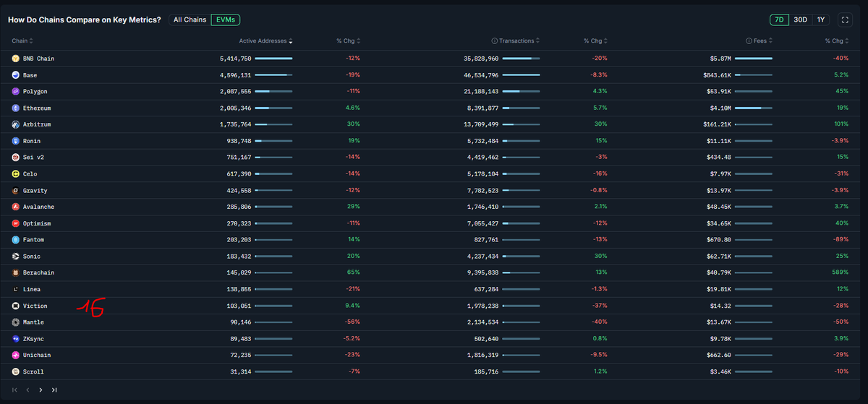This screenshot has height=404, width=868.
Task: Click Base transactions progress bar
Action: pyautogui.click(x=521, y=75)
